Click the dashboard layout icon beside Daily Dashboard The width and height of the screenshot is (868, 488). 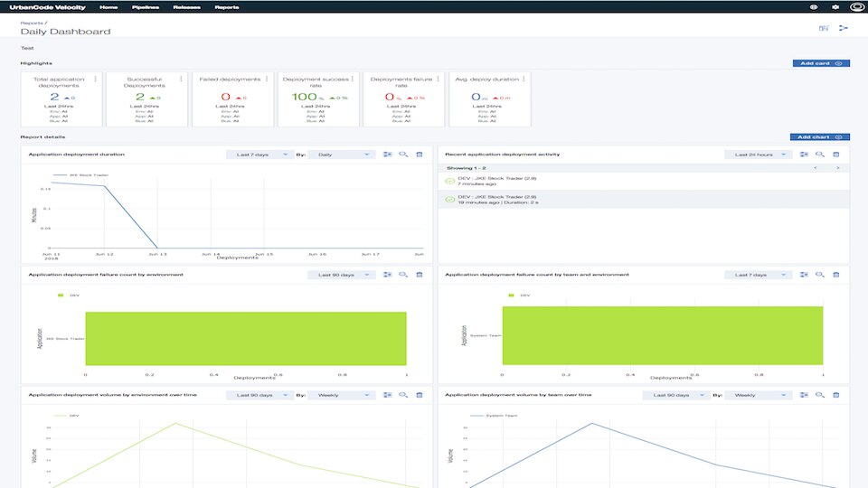click(824, 28)
